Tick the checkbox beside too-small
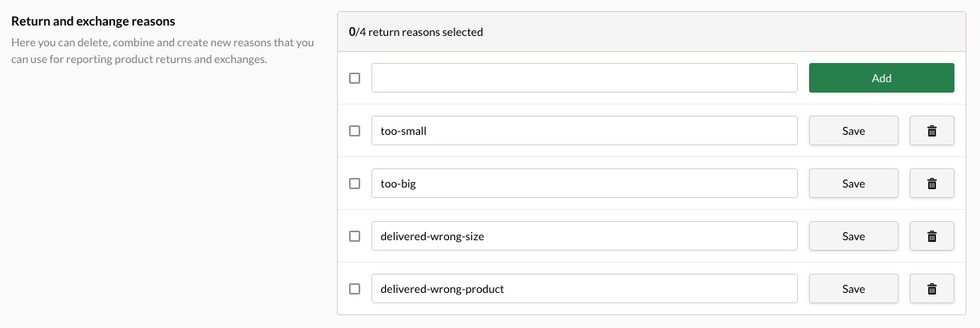Image resolution: width=980 pixels, height=328 pixels. click(355, 131)
